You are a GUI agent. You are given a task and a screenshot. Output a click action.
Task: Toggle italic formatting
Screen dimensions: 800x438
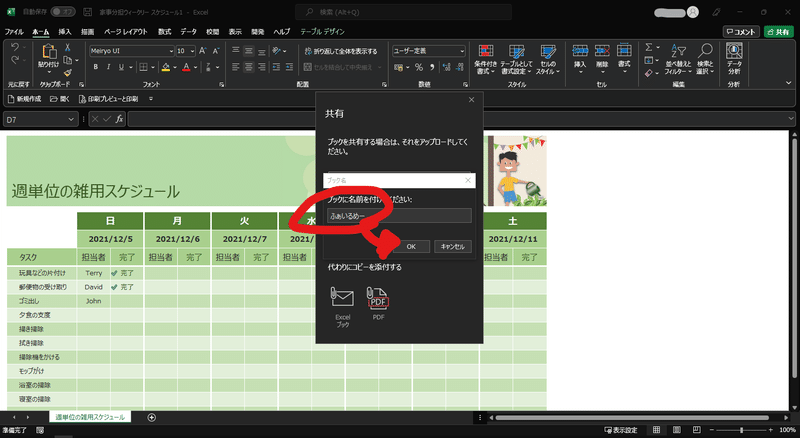click(108, 67)
